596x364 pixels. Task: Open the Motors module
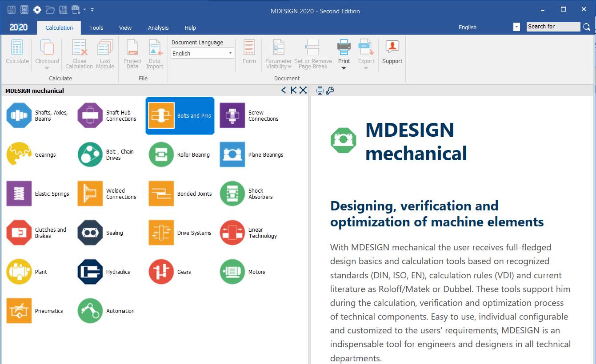pos(243,272)
